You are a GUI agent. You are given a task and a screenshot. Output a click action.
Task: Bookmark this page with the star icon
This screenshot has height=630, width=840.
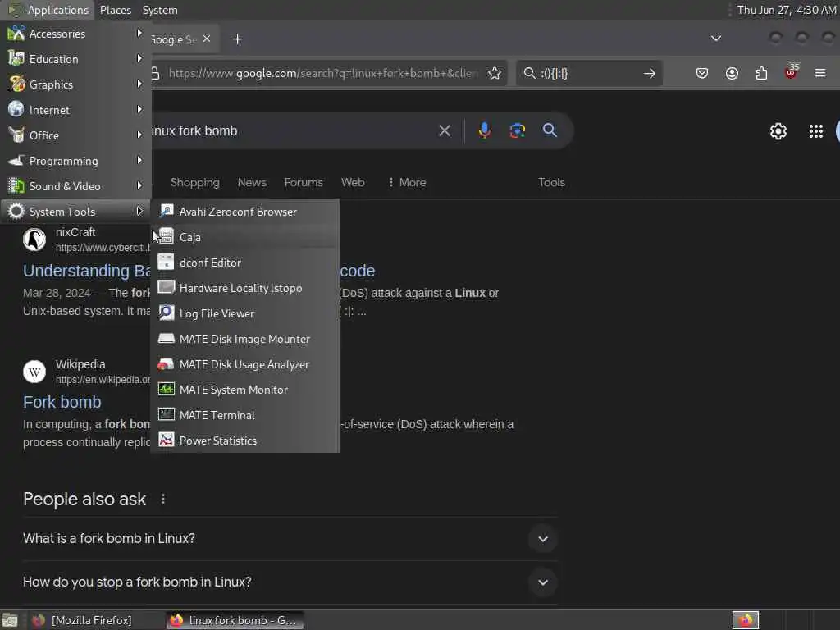coord(495,73)
